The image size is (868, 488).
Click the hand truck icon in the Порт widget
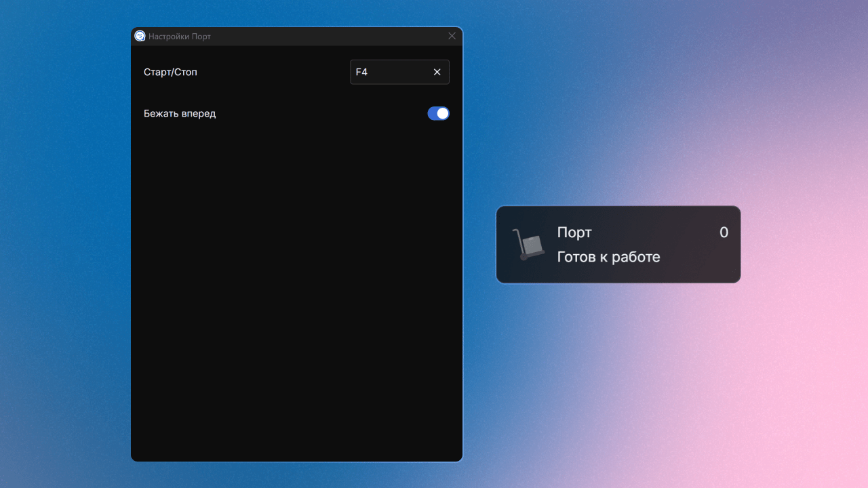tap(529, 245)
